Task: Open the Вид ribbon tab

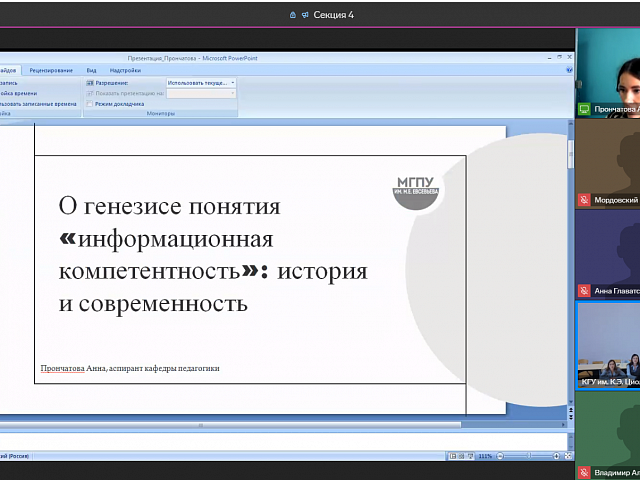Action: 91,70
